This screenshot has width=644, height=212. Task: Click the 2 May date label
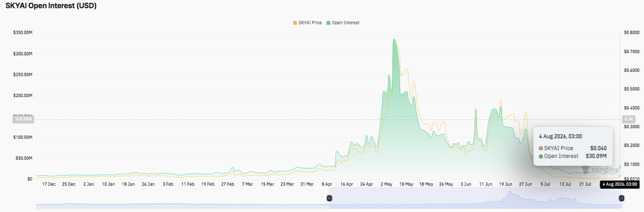point(386,184)
